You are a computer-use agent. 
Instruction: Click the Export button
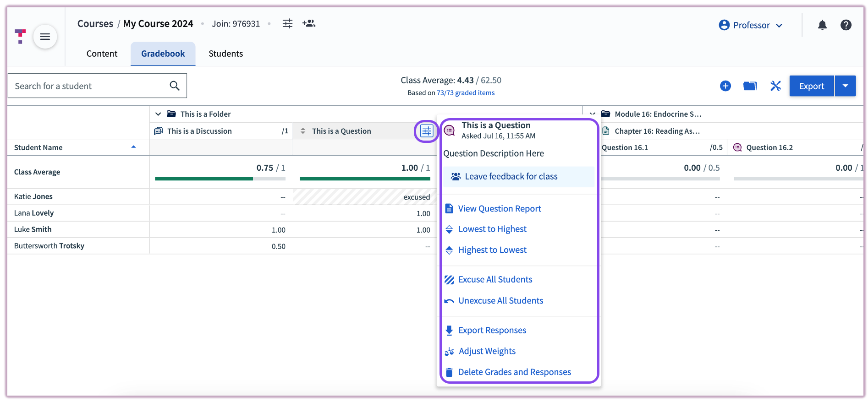pyautogui.click(x=812, y=86)
